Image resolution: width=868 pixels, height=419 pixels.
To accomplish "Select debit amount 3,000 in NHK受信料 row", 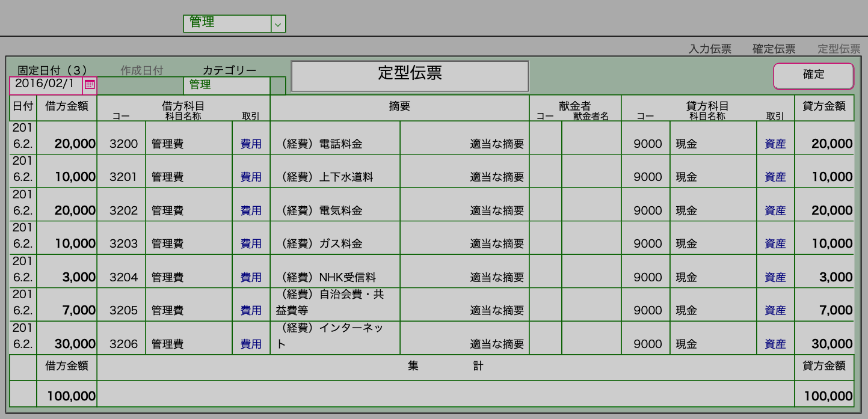I will [67, 277].
